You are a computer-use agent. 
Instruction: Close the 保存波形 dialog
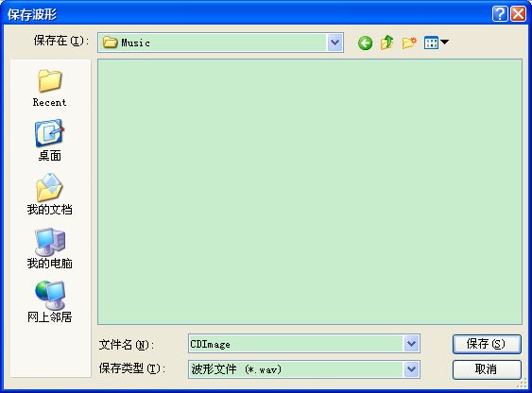click(x=519, y=14)
